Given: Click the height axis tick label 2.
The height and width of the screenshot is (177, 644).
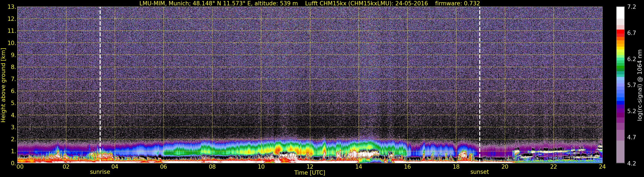Looking at the screenshot, I should coord(13,139).
